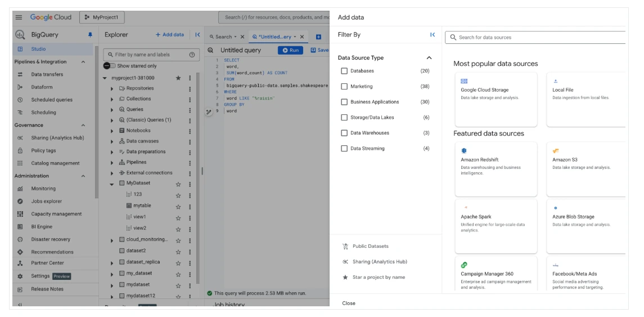Enable the Data Streaming checkbox

(x=344, y=149)
